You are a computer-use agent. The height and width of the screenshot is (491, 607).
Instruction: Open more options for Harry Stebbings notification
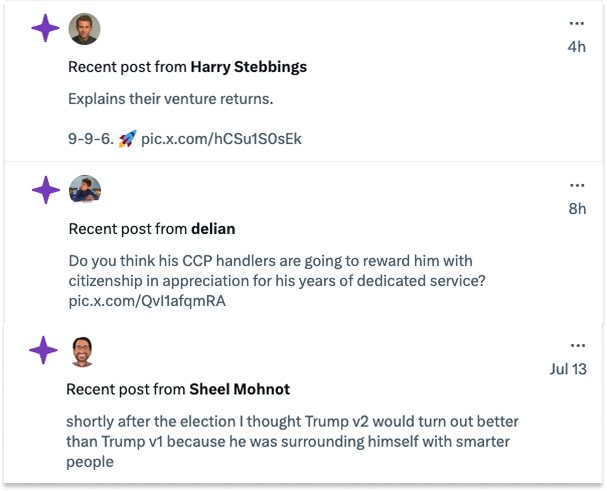[x=576, y=23]
